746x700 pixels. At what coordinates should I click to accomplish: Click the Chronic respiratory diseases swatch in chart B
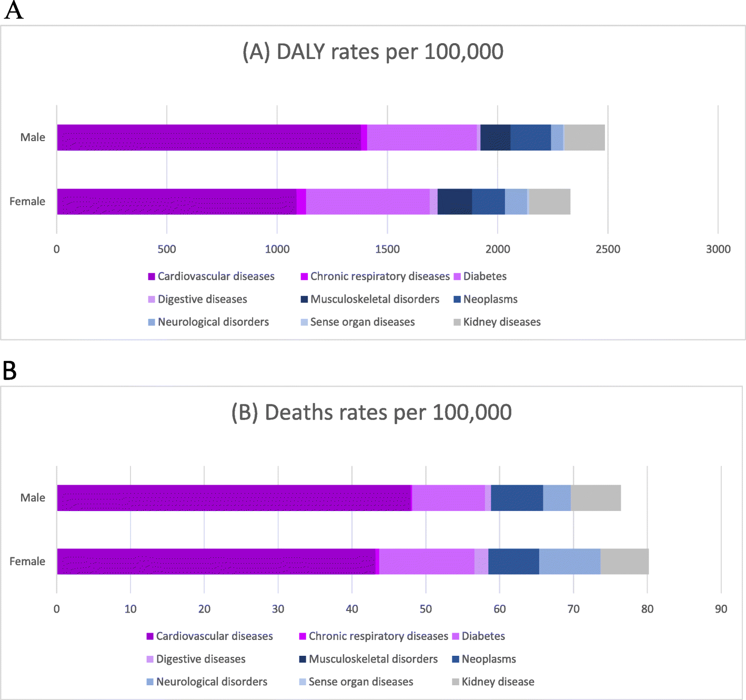coord(303,636)
